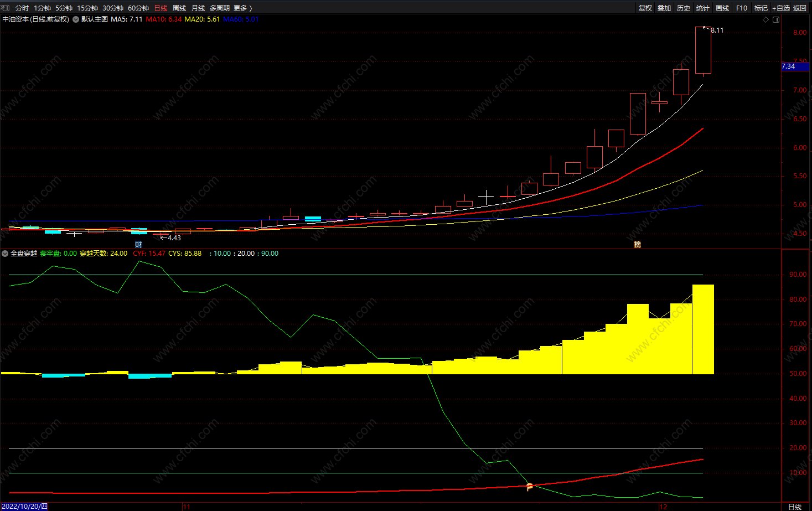Image resolution: width=812 pixels, height=511 pixels.
Task: Open the 复权 adjustment menu
Action: pyautogui.click(x=645, y=8)
